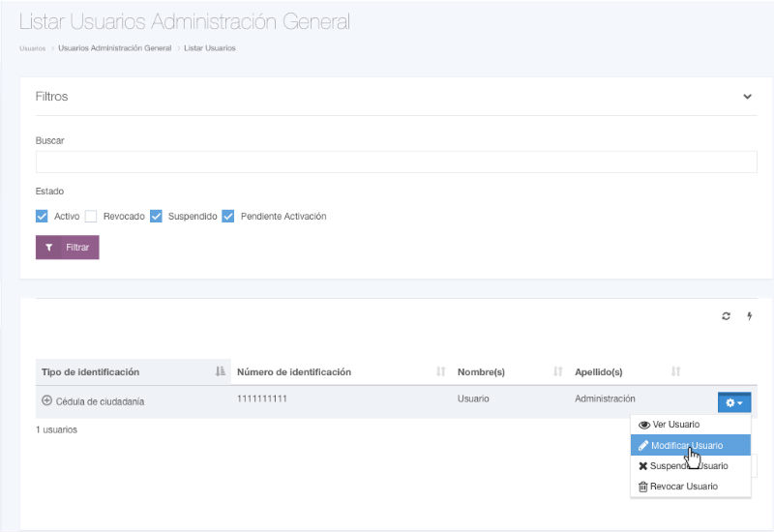
Task: Uncheck the Suspendido checkbox
Action: click(x=156, y=216)
